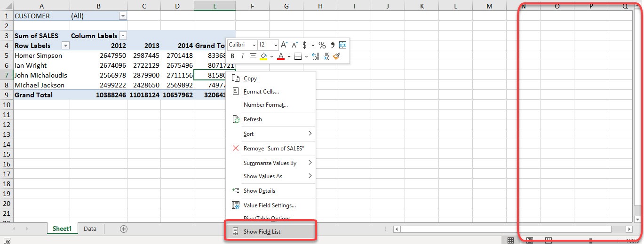The image size is (644, 244).
Task: Click the borders icon in mini toolbar
Action: click(298, 56)
